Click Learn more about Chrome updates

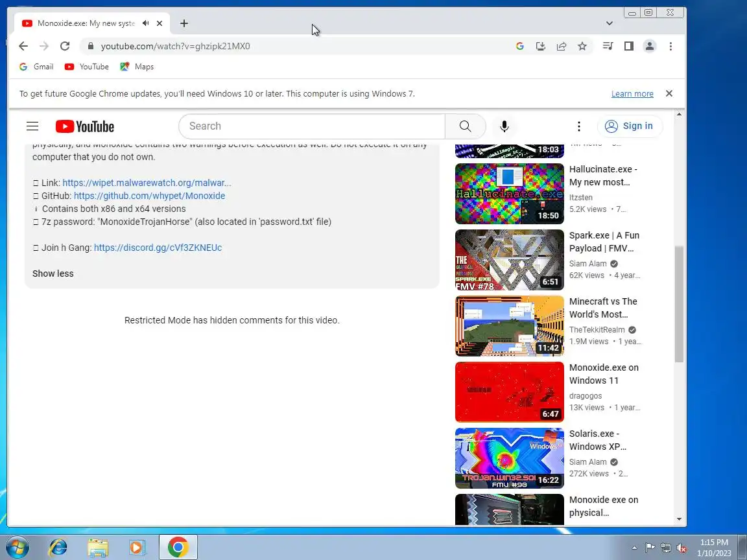click(632, 94)
